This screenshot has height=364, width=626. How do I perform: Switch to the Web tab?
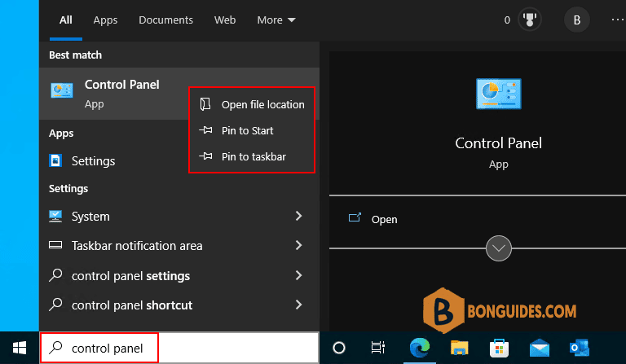[x=225, y=20]
